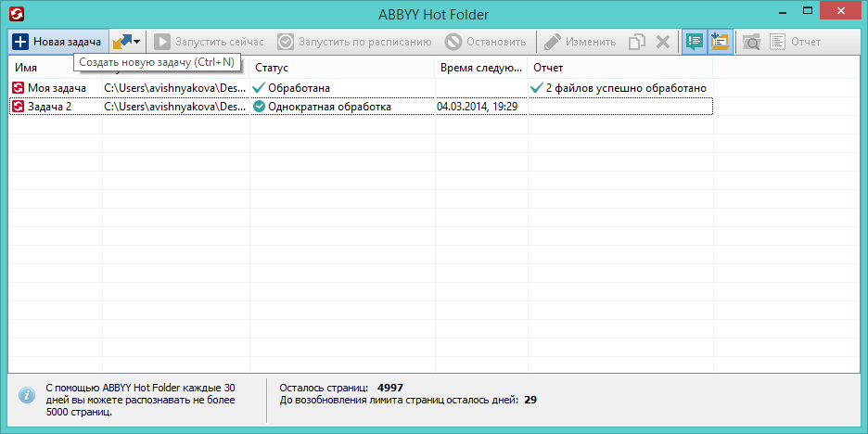868x434 pixels.
Task: Click the red icon beside Задача 2
Action: 19,107
